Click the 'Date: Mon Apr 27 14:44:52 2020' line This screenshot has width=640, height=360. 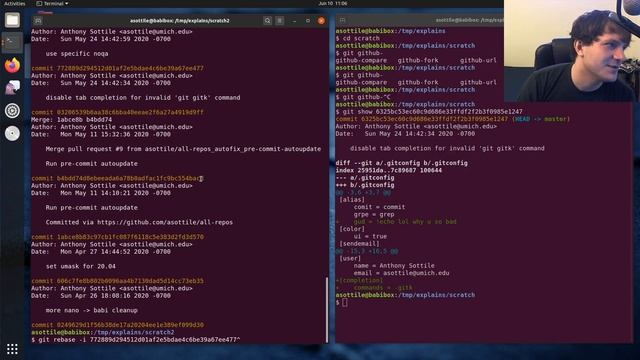pos(101,252)
